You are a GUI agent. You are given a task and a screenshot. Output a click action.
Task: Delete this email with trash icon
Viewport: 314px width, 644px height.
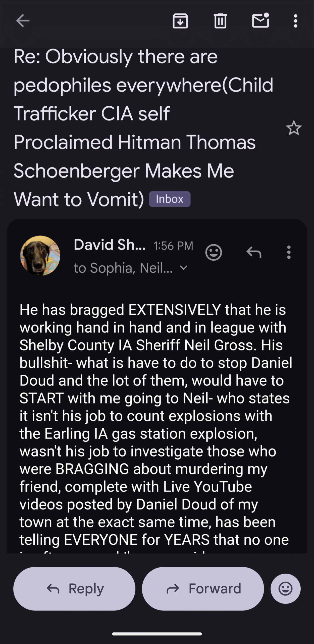(220, 21)
